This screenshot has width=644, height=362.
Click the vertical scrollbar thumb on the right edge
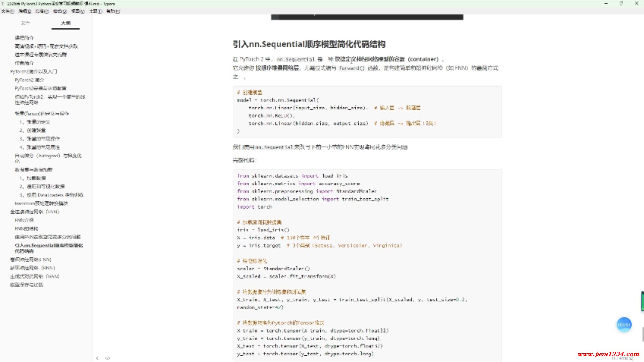coord(642,334)
